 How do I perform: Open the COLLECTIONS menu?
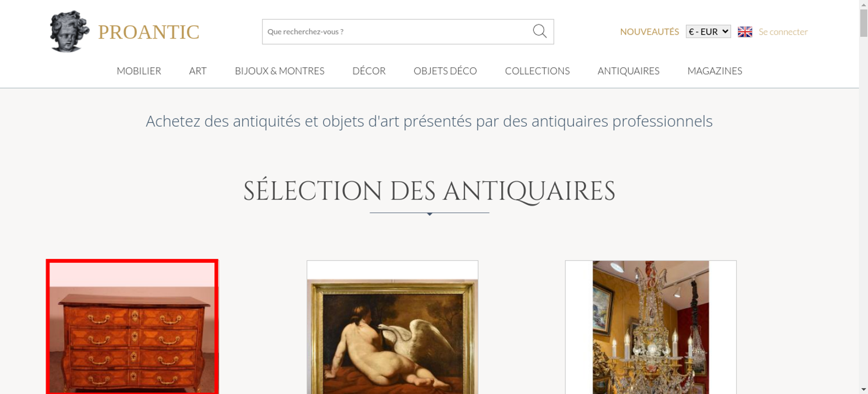pos(537,71)
